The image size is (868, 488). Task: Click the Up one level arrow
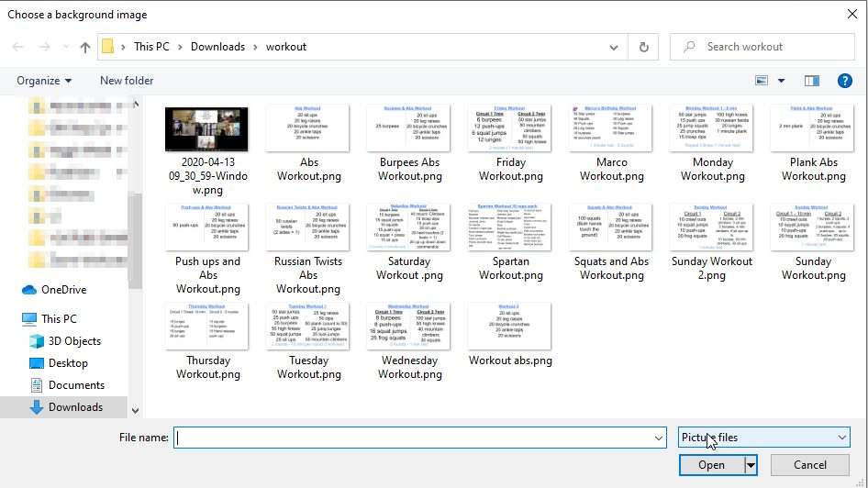85,47
